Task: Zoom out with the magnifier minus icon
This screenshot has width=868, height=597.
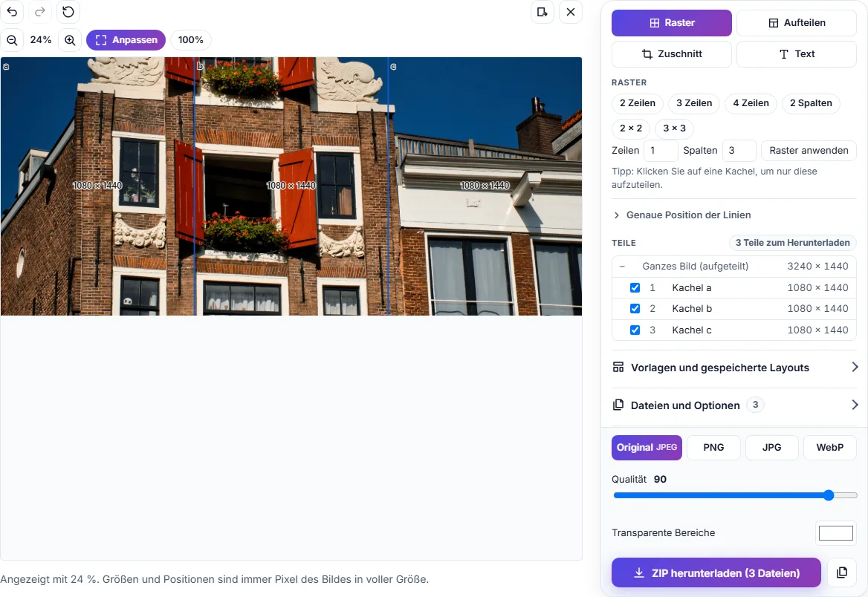Action: click(x=12, y=40)
